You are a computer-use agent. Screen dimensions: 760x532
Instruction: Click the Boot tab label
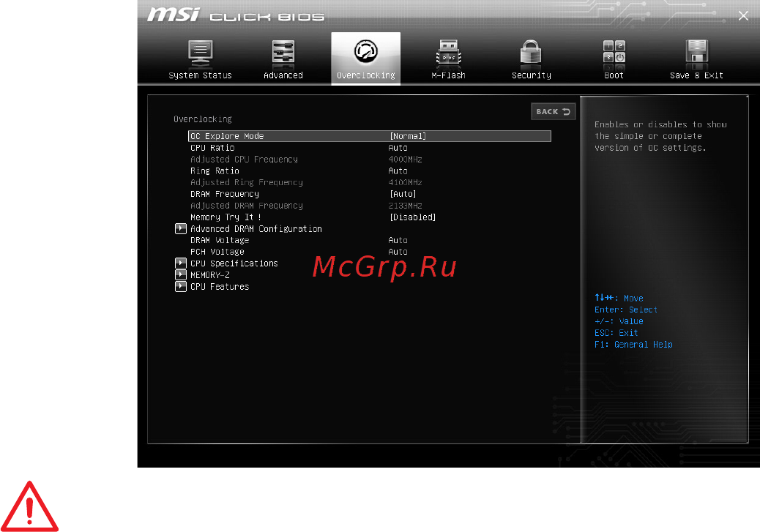[614, 75]
